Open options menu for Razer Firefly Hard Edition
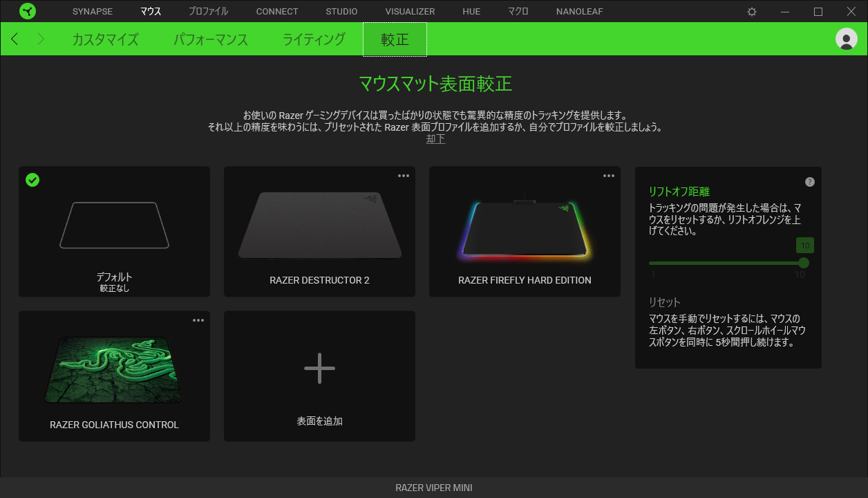Viewport: 868px width, 498px height. coord(609,176)
